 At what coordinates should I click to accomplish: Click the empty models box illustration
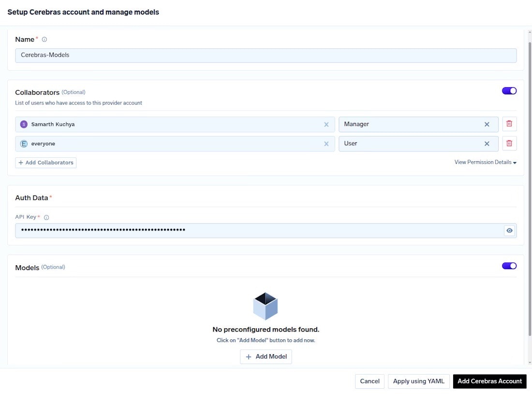[x=266, y=306]
